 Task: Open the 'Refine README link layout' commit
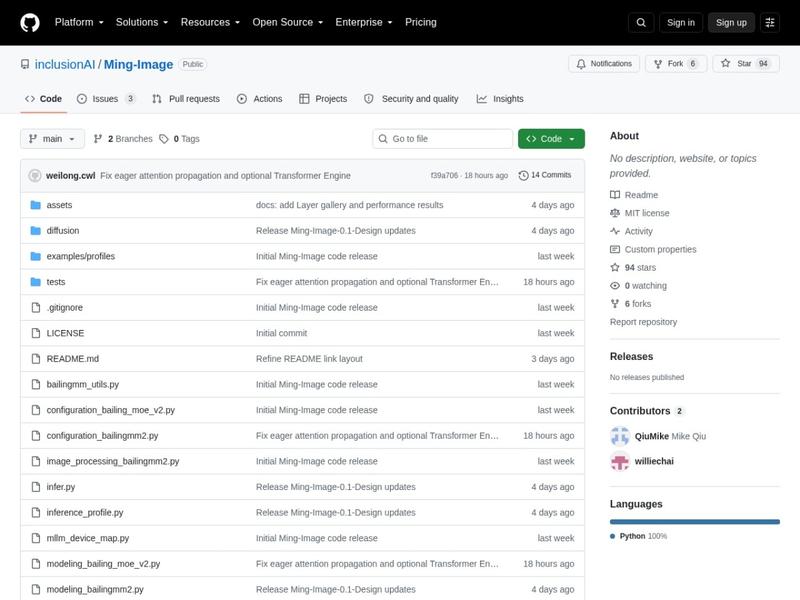309,359
